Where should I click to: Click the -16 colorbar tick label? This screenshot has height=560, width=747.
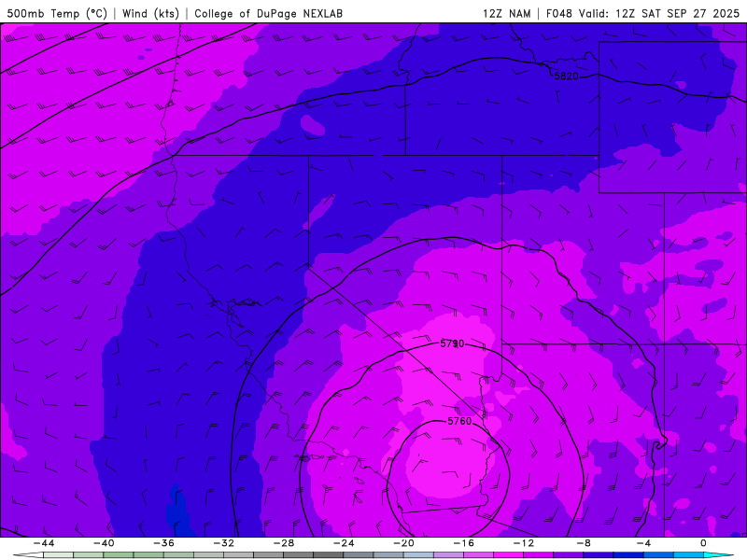click(464, 543)
